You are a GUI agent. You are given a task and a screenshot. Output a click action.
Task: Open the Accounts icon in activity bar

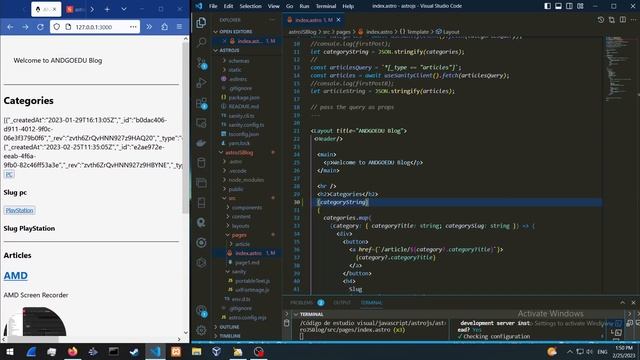[201, 311]
